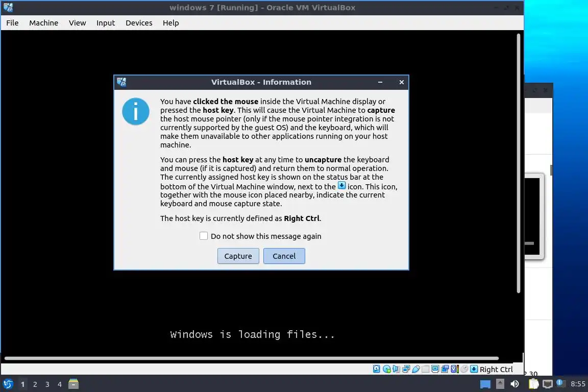
Task: Click the VM window vertical scrollbar
Action: tap(519, 163)
